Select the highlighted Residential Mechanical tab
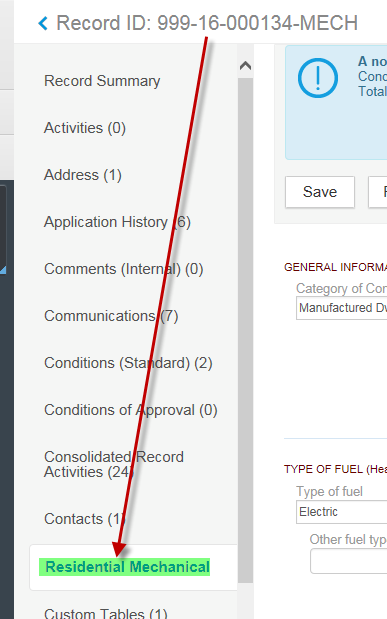This screenshot has height=619, width=387. coord(125,567)
